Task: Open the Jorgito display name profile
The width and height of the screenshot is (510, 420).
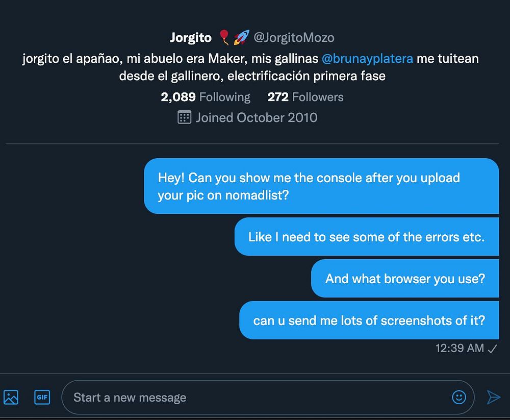Action: pyautogui.click(x=190, y=37)
